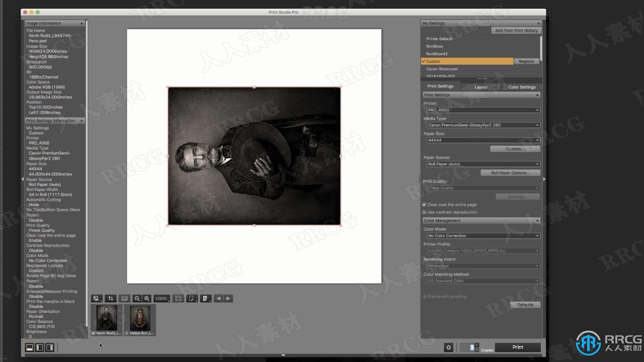The height and width of the screenshot is (362, 644).
Task: Click the Register button
Action: coord(526,61)
